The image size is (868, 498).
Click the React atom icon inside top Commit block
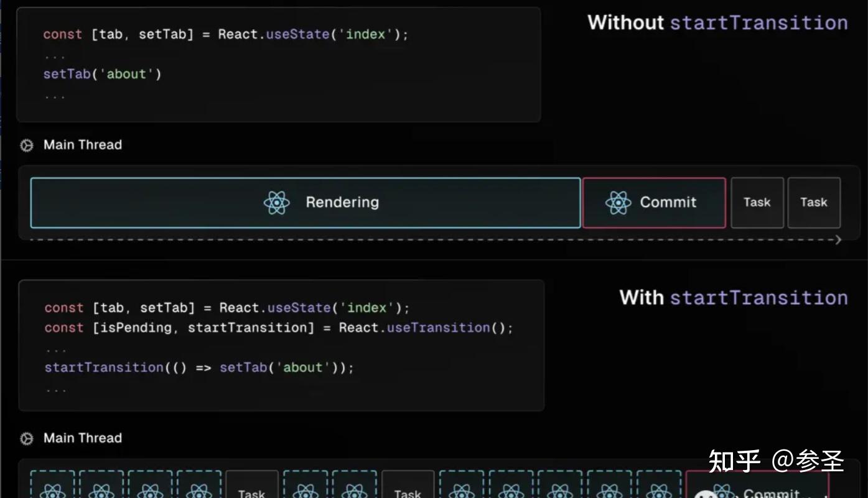618,202
